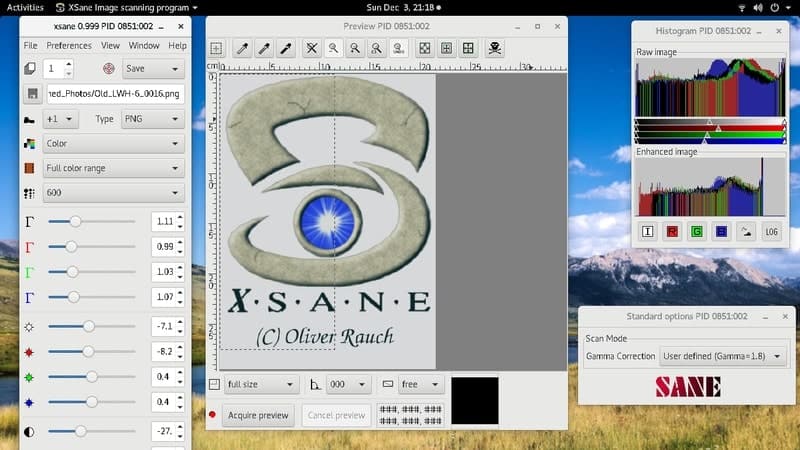Click the scan count spinner field
800x450 pixels.
(x=59, y=68)
